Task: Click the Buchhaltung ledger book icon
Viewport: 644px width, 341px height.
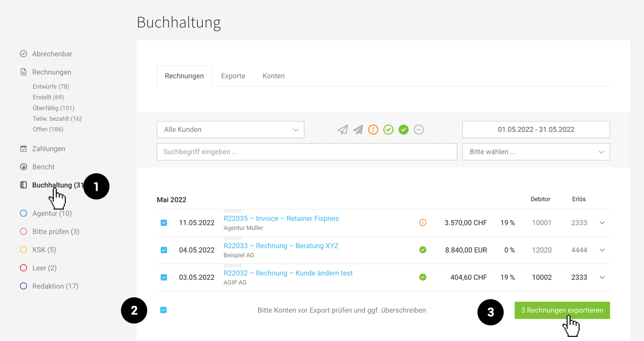Action: tap(23, 185)
